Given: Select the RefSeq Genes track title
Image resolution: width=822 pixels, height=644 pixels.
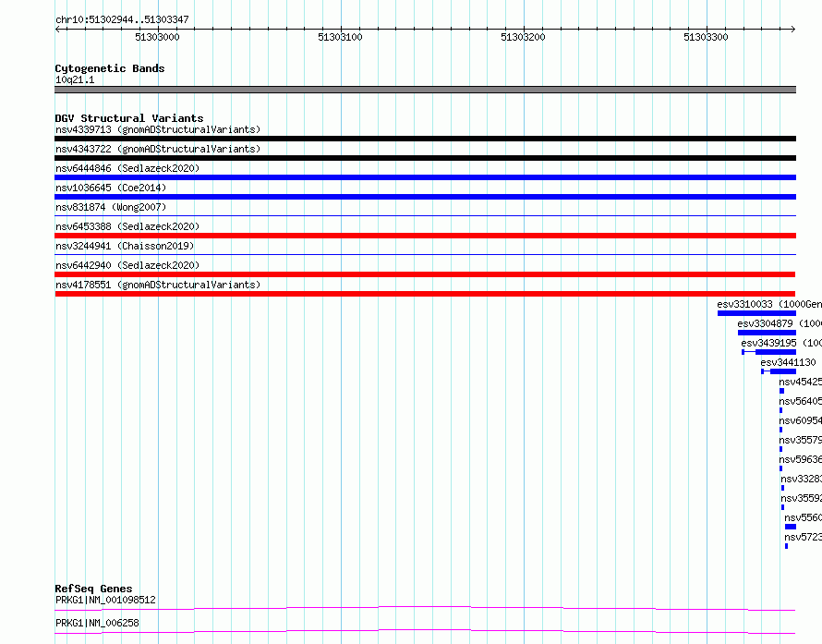Looking at the screenshot, I should tap(93, 589).
